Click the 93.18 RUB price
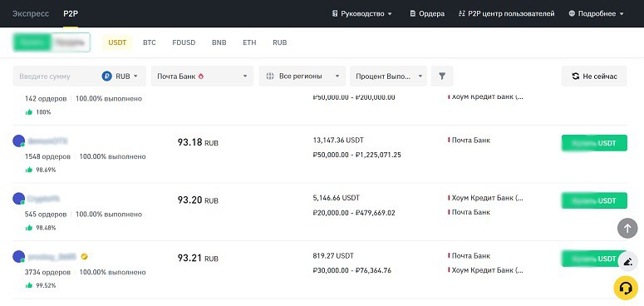The width and height of the screenshot is (644, 306). (x=198, y=142)
